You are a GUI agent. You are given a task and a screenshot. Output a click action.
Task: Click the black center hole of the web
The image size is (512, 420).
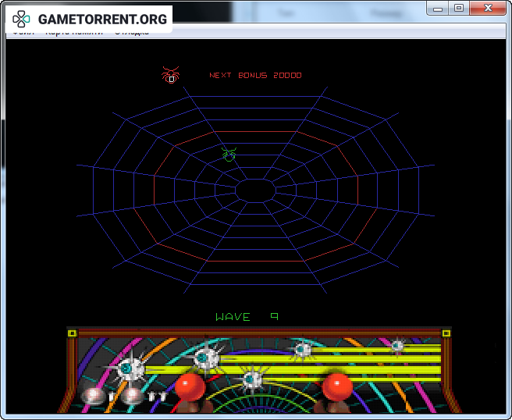click(x=256, y=190)
